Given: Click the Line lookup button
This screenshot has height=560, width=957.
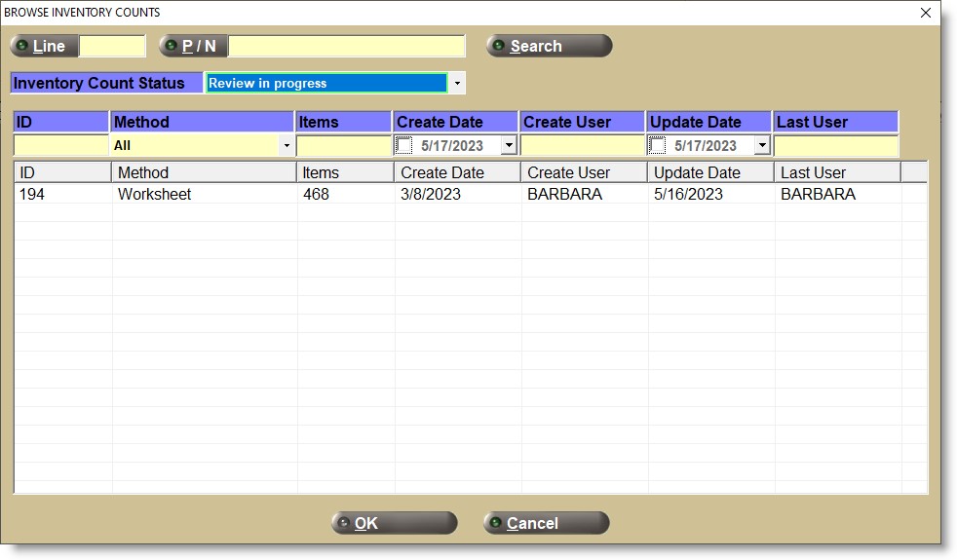Looking at the screenshot, I should (43, 46).
